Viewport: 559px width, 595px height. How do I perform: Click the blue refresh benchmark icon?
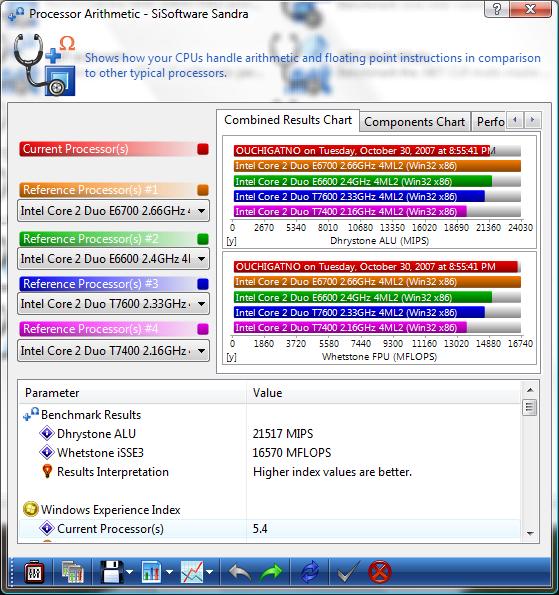click(x=310, y=572)
